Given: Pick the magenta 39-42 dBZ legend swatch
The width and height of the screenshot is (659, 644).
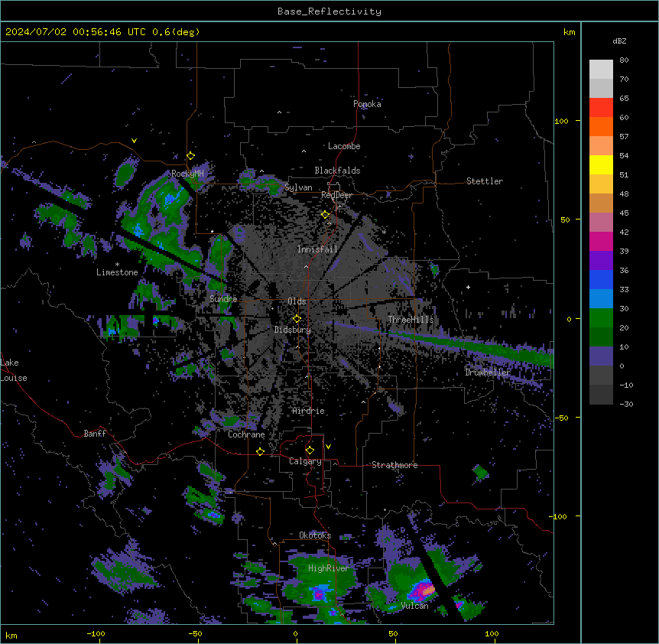Looking at the screenshot, I should pyautogui.click(x=601, y=241).
